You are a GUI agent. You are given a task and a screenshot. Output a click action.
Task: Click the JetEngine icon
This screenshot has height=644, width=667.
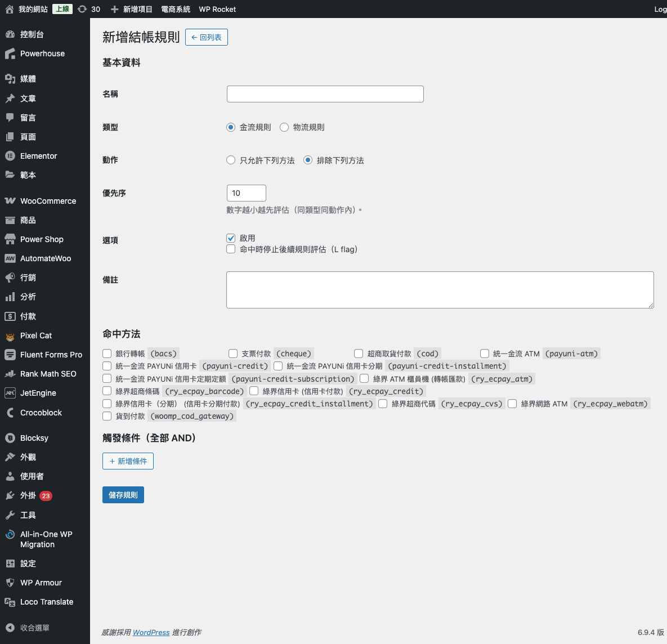tap(10, 392)
